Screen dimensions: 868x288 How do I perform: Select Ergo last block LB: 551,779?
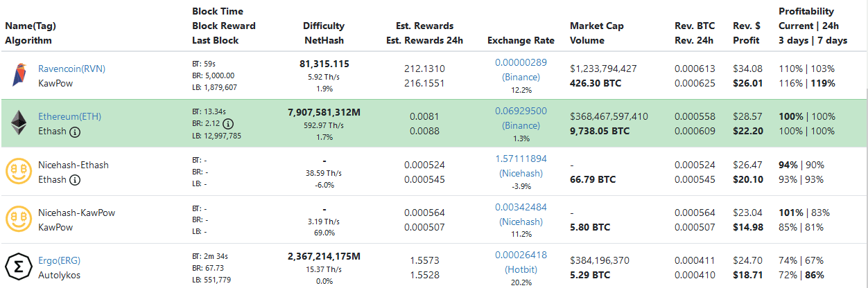pyautogui.click(x=212, y=280)
